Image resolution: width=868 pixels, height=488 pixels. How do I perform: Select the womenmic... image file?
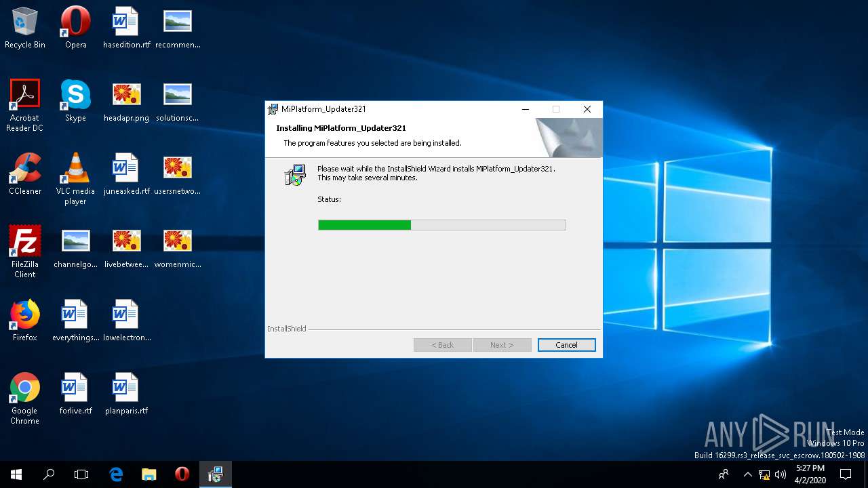tap(178, 247)
